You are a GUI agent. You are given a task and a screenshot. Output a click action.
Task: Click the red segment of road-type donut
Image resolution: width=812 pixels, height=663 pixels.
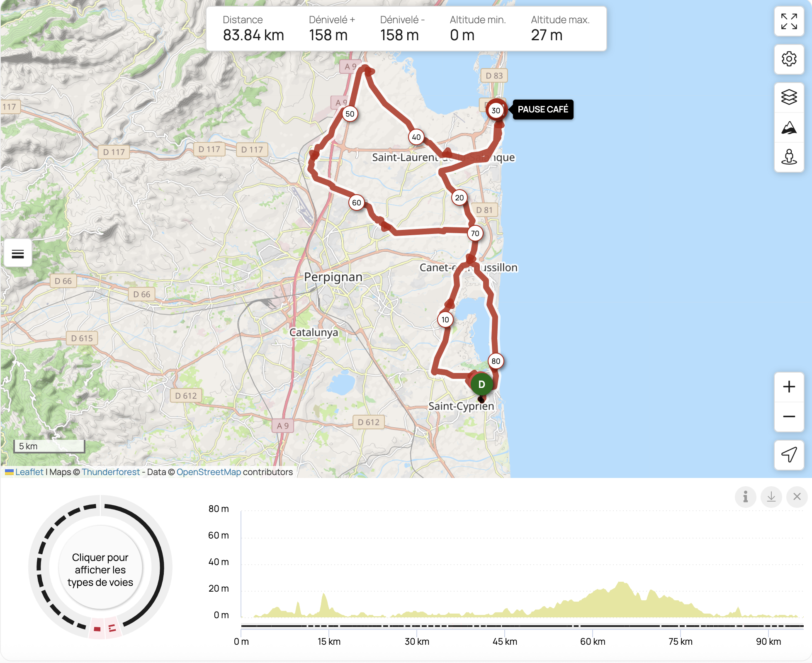click(x=97, y=629)
